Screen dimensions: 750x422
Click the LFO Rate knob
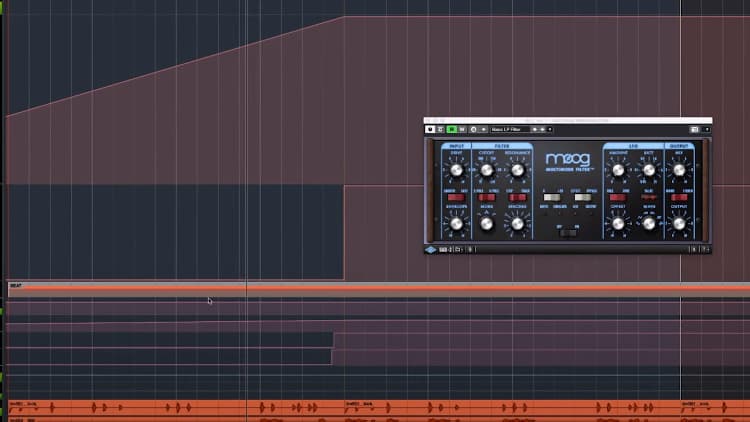(x=649, y=170)
